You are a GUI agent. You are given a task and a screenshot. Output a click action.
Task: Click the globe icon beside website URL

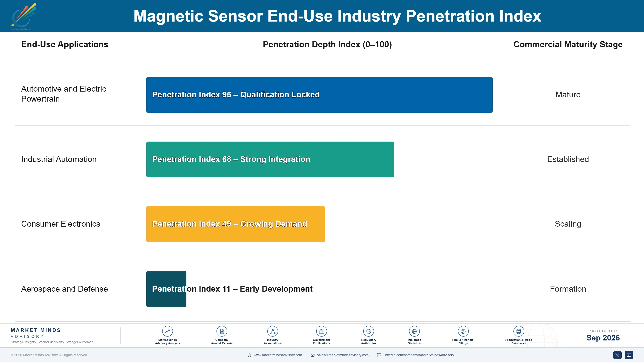tap(249, 355)
